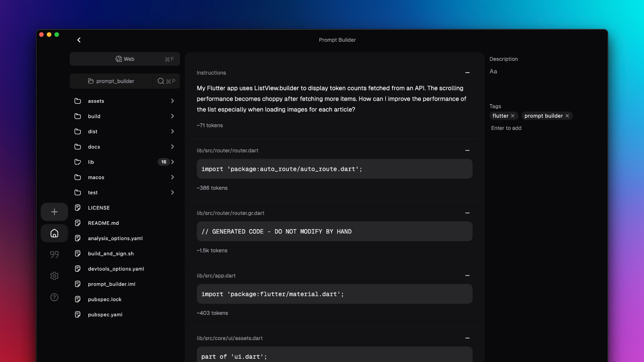Collapse the router.dart file section
This screenshot has width=644, height=362.
(467, 150)
